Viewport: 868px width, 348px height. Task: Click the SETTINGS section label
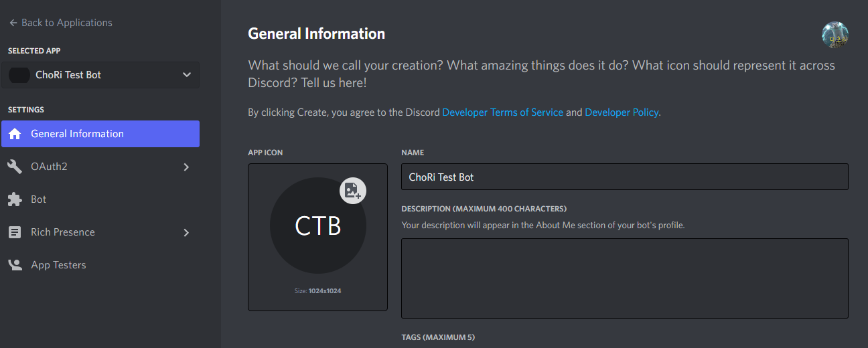26,110
